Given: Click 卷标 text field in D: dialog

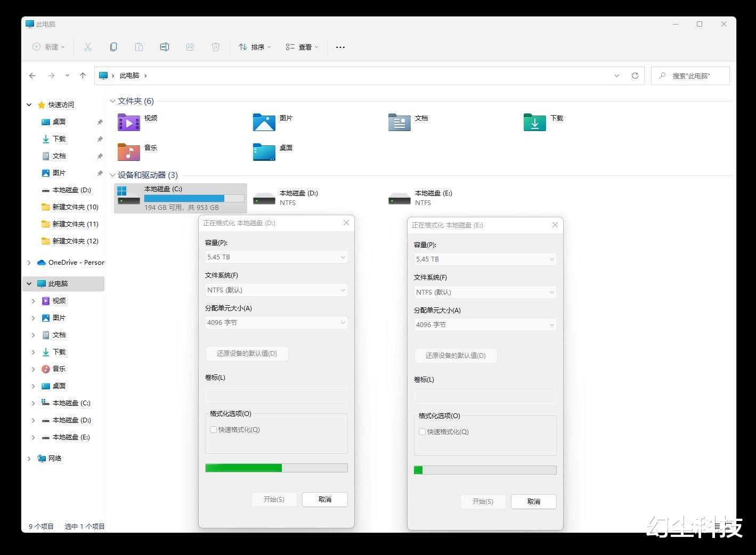Looking at the screenshot, I should tap(276, 395).
